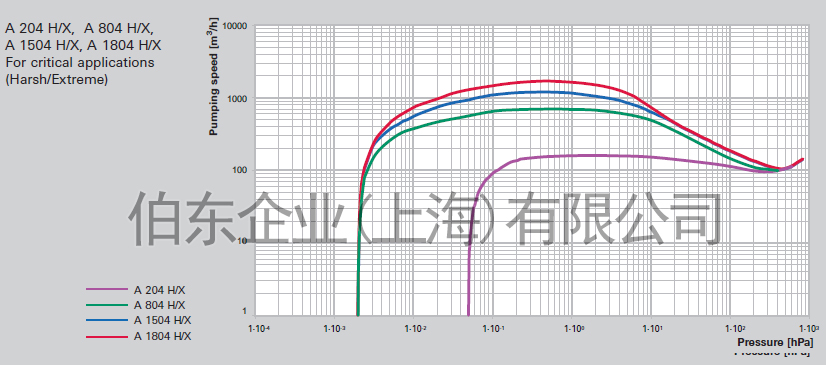Viewport: 826px width, 365px height.
Task: Click the '1·10³' x-axis tick label
Action: point(810,328)
